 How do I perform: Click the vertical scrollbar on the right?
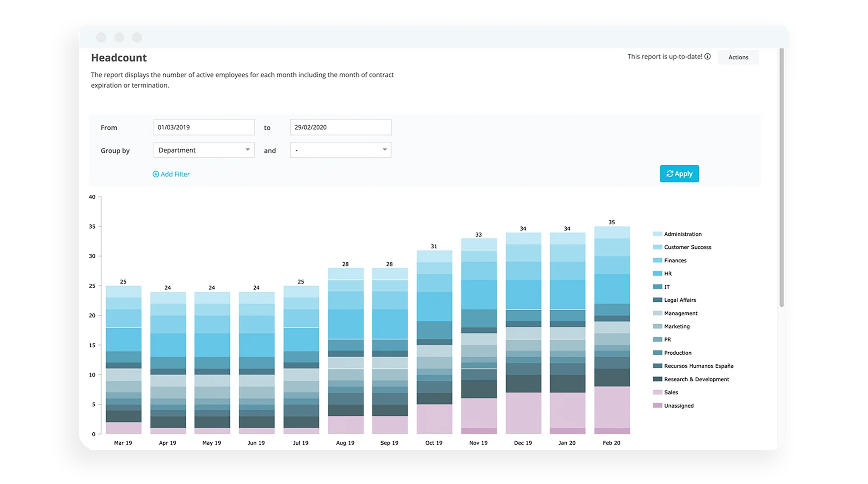pyautogui.click(x=782, y=178)
